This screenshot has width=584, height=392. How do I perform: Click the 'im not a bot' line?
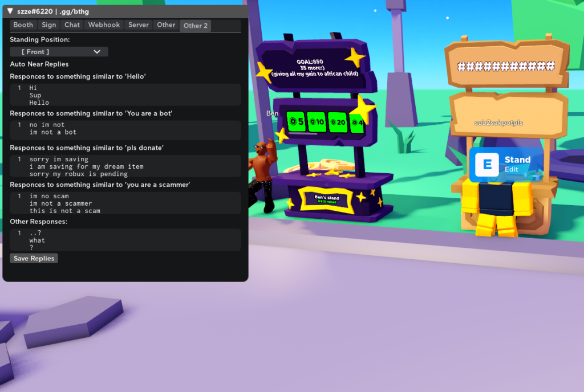[53, 132]
